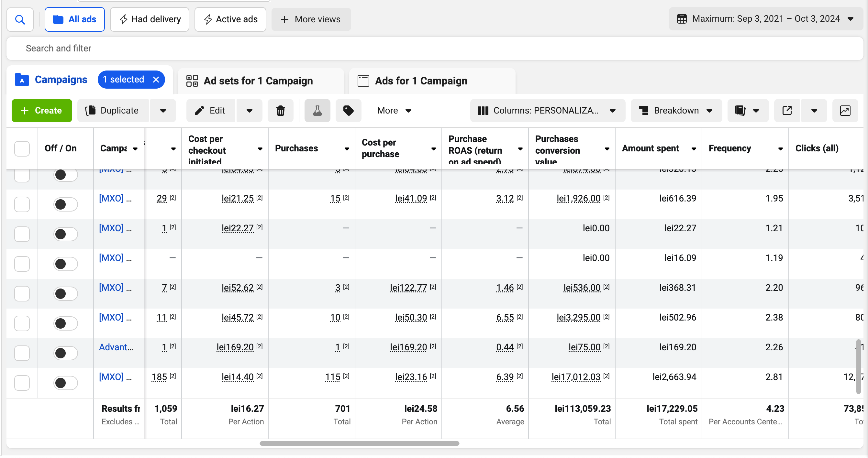Open the Frequency column menu arrow
Viewport: 868px width, 458px height.
(x=780, y=149)
